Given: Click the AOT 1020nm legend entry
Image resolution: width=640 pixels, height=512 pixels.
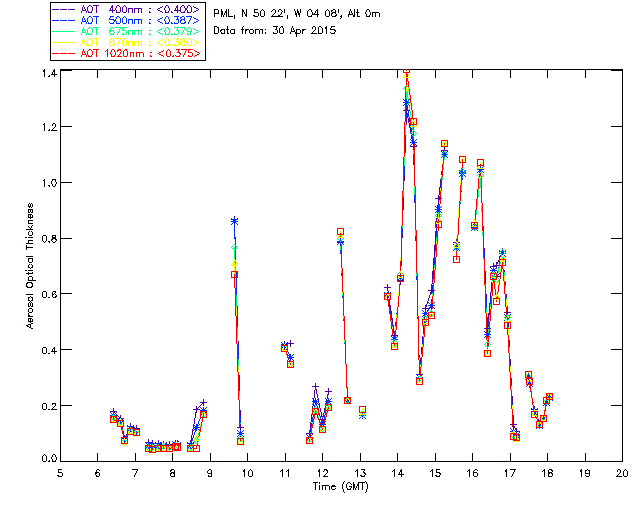Looking at the screenshot, I should pos(127,53).
